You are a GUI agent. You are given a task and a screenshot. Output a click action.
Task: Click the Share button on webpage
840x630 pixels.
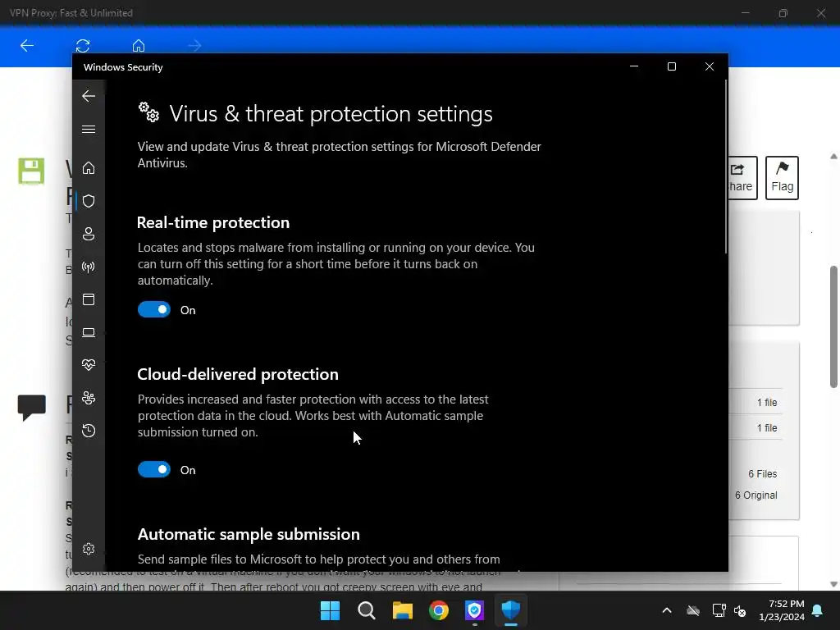point(742,178)
